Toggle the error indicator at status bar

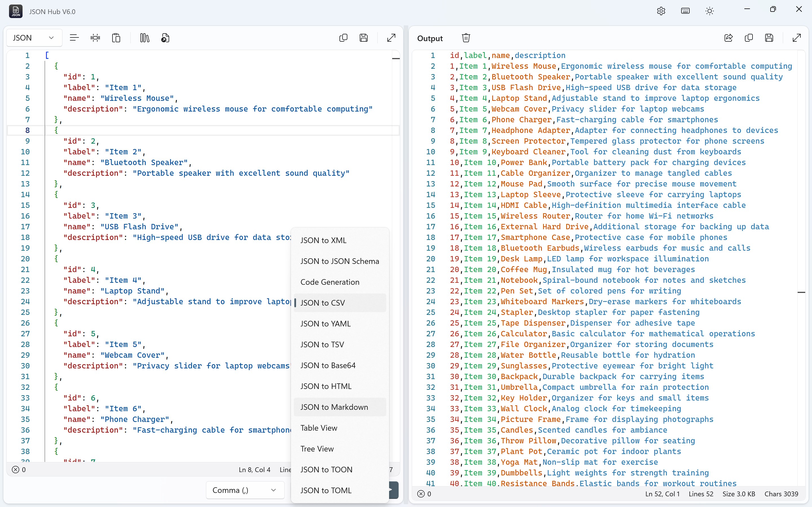click(x=16, y=470)
